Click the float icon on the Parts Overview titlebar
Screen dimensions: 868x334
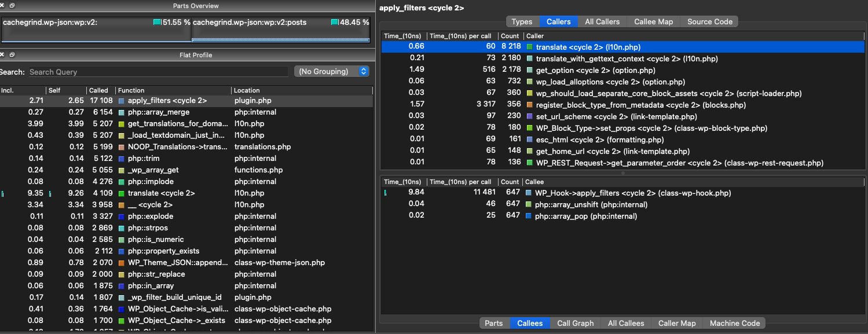(11, 5)
